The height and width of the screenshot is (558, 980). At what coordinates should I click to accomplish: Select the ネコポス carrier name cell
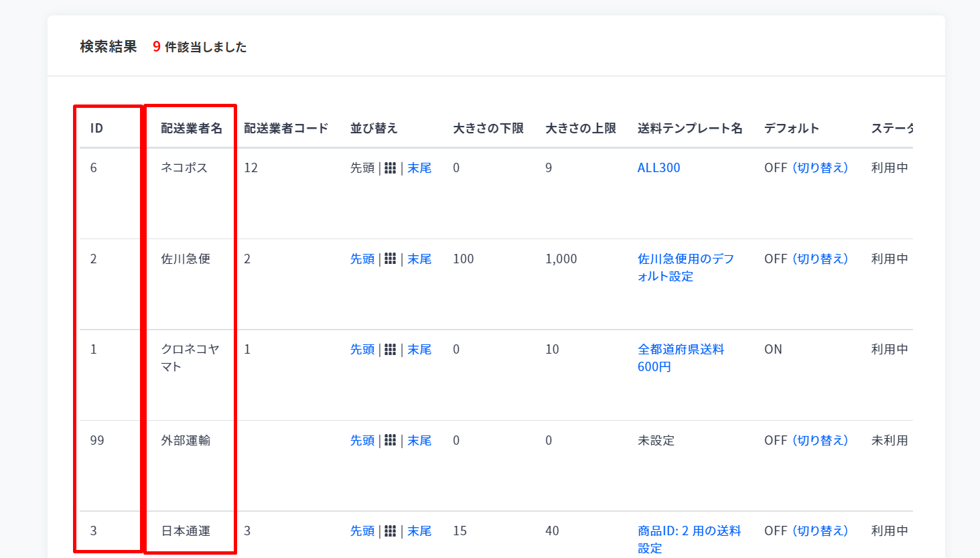pyautogui.click(x=184, y=167)
